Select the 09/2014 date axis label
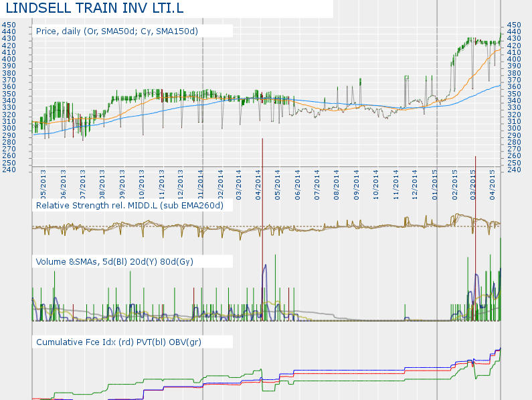This screenshot has width=532, height=400. pyautogui.click(x=356, y=184)
